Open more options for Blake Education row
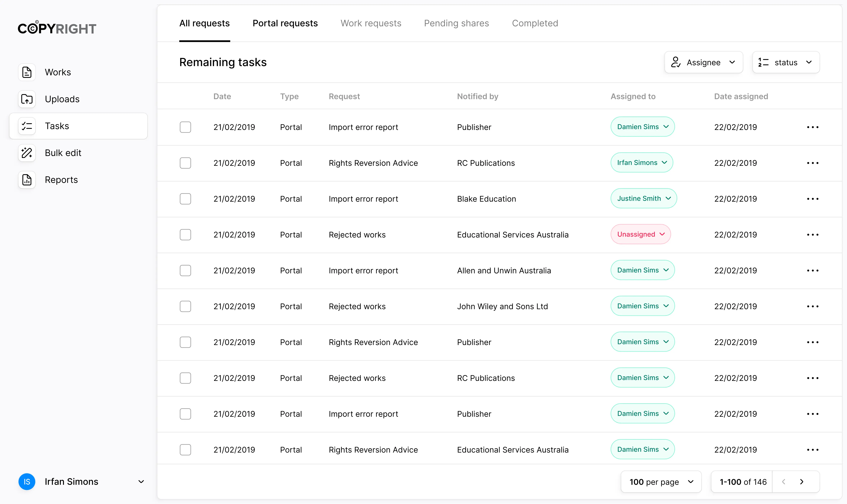This screenshot has width=847, height=504. [x=813, y=199]
